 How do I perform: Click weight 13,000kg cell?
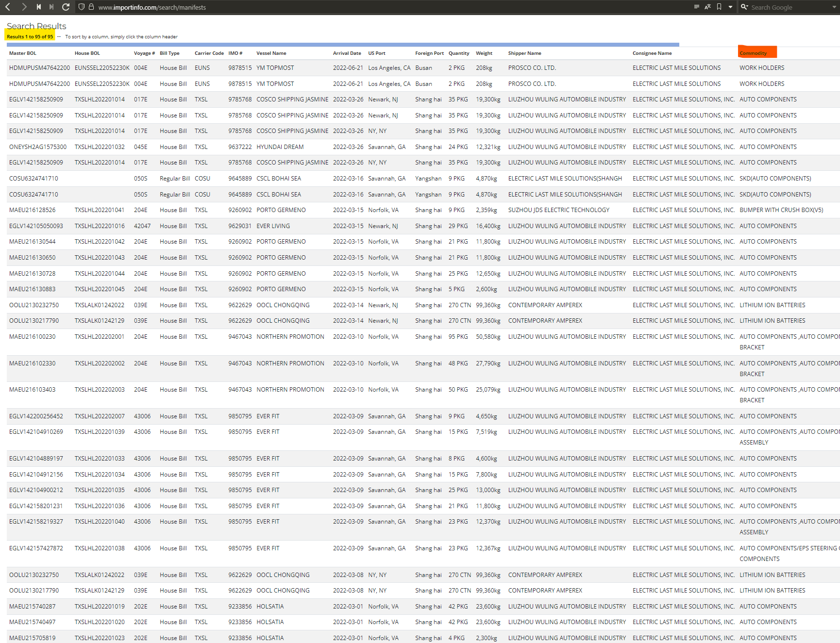point(488,490)
